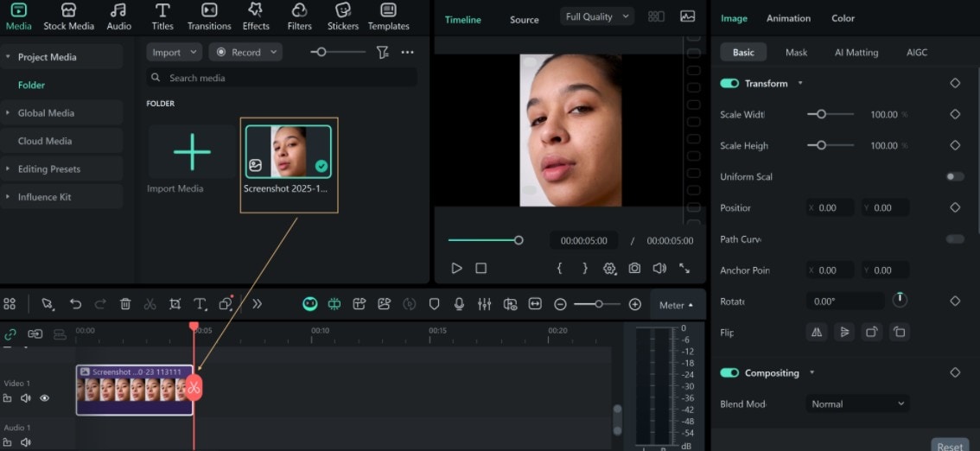This screenshot has width=980, height=451.
Task: Click the scissors split button on playhead
Action: click(194, 387)
